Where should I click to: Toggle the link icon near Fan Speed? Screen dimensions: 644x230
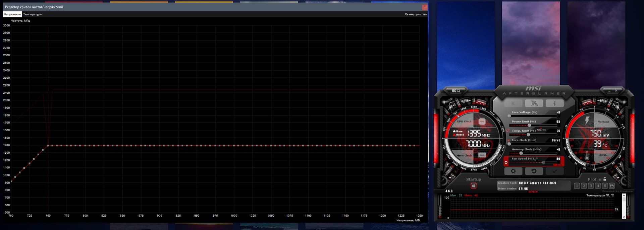(536, 159)
